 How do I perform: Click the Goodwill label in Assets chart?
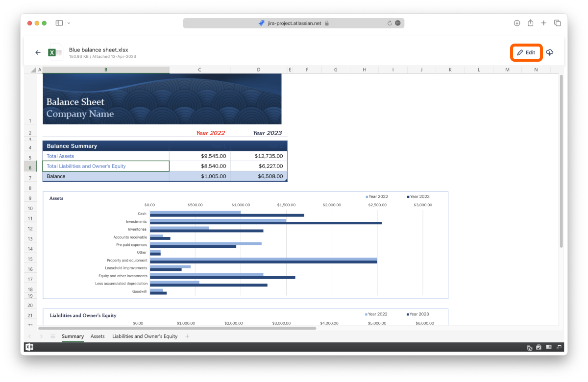tap(140, 291)
